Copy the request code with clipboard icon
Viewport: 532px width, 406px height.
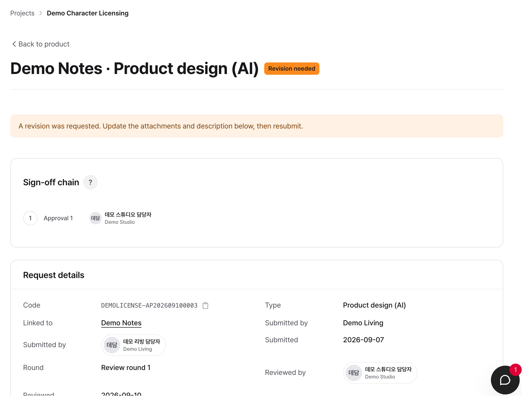click(205, 306)
